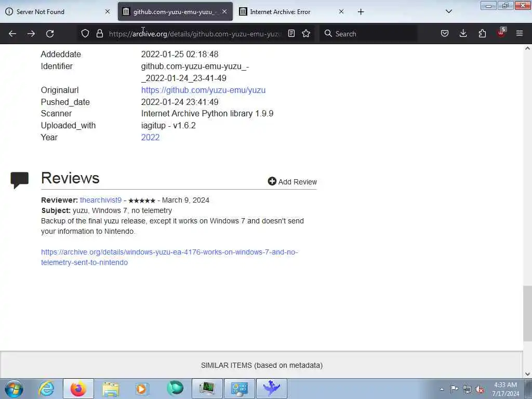The height and width of the screenshot is (399, 532).
Task: Click the review date March 9, 2024
Action: coord(185,200)
